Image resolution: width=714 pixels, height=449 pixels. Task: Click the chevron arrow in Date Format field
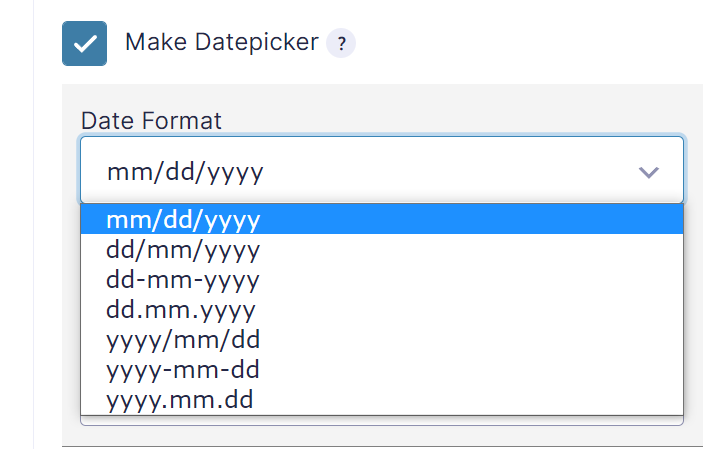(x=648, y=172)
